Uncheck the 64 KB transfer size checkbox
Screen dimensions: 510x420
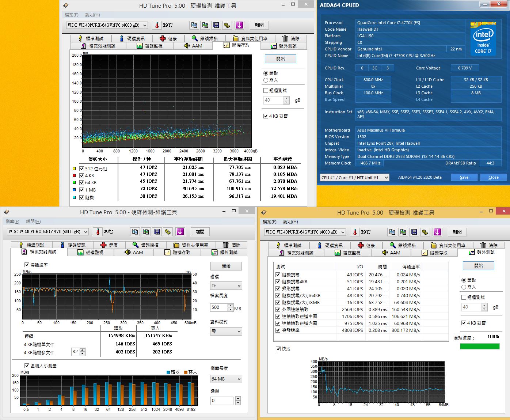point(82,182)
